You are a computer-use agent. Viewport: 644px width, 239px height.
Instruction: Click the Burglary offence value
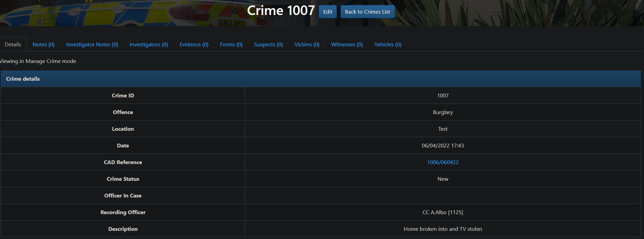[x=443, y=112]
